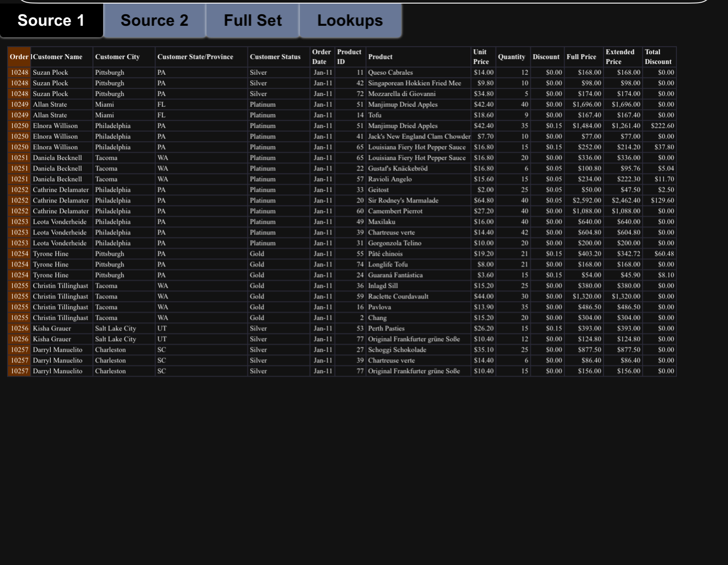The width and height of the screenshot is (728, 565).
Task: Click the Quantity column header
Action: (513, 57)
